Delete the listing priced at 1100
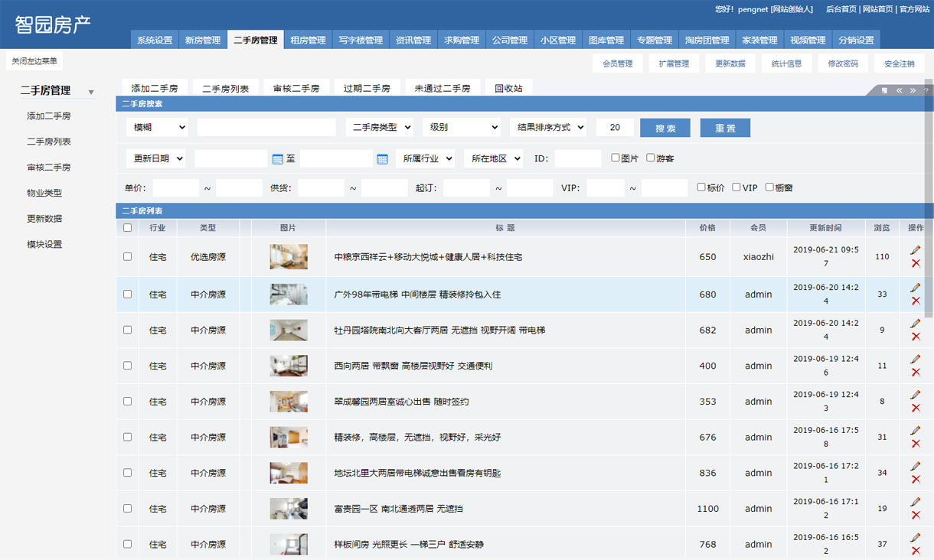 pyautogui.click(x=916, y=515)
